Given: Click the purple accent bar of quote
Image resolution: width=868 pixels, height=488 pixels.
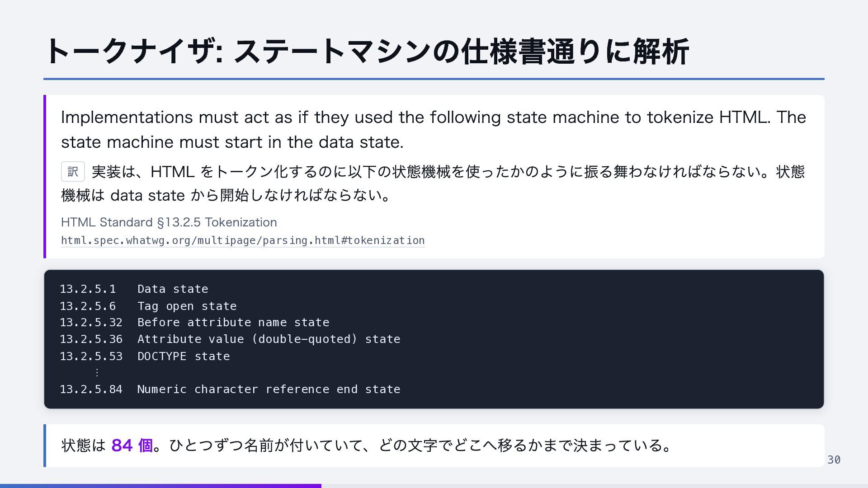Looking at the screenshot, I should pyautogui.click(x=45, y=177).
